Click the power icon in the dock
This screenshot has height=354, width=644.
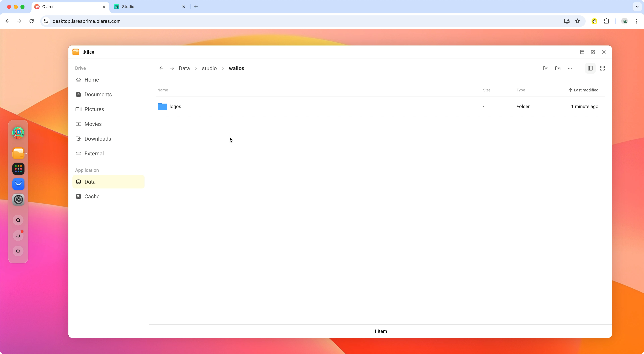pos(18,251)
